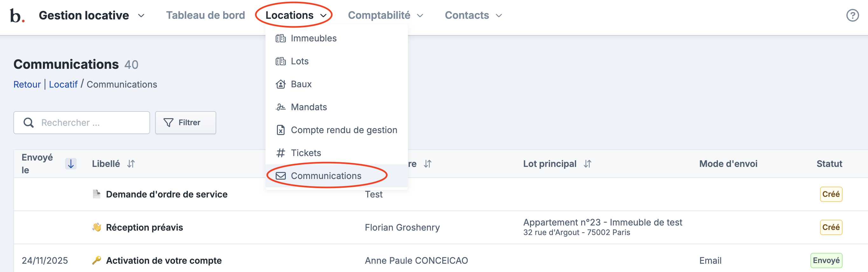The height and width of the screenshot is (272, 868).
Task: Toggle sort on Libellé column
Action: pos(131,164)
